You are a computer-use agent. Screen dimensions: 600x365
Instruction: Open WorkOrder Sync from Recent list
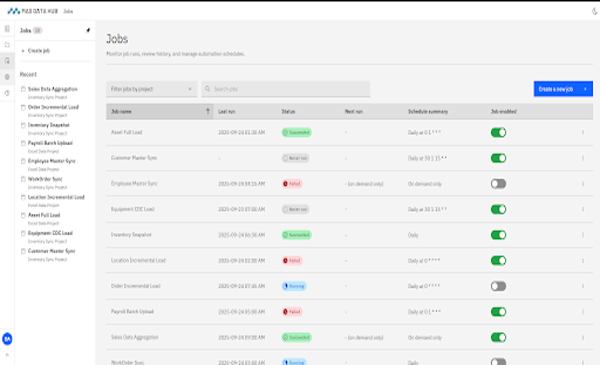pos(45,179)
